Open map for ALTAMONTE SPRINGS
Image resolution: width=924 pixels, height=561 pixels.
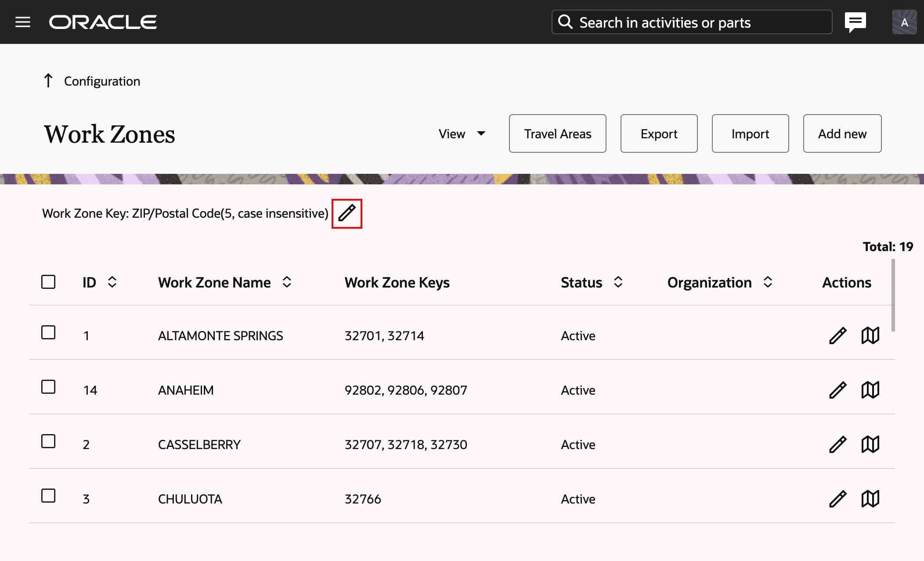click(x=870, y=336)
